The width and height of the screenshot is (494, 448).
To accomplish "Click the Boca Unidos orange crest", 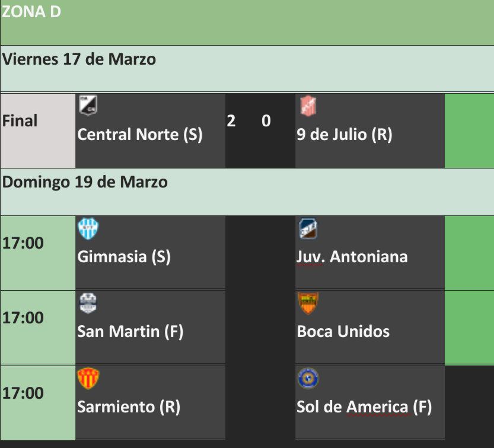I will point(308,303).
